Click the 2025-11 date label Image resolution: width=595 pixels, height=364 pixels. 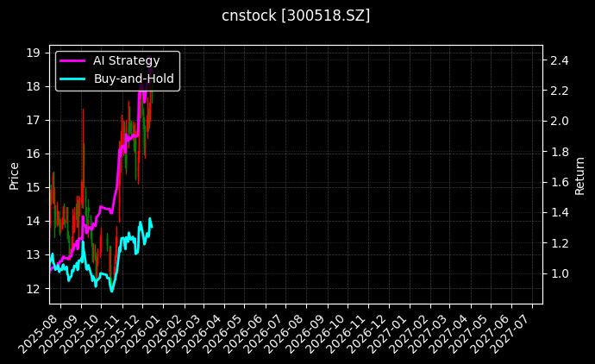pos(101,334)
